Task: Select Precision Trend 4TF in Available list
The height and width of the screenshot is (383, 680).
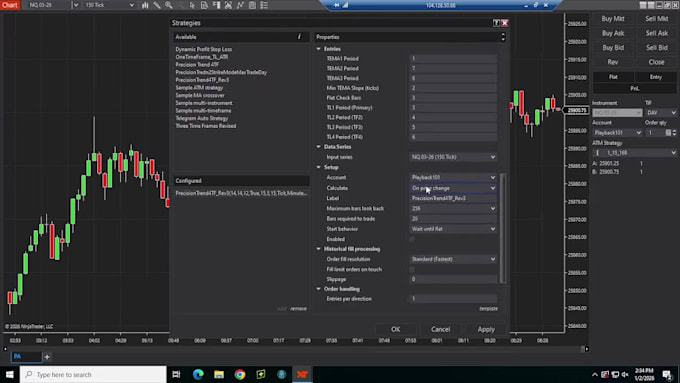Action: [197, 65]
